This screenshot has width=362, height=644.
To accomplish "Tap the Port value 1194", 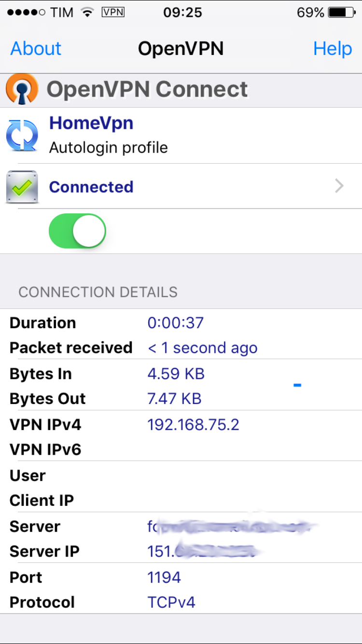I will tap(164, 577).
